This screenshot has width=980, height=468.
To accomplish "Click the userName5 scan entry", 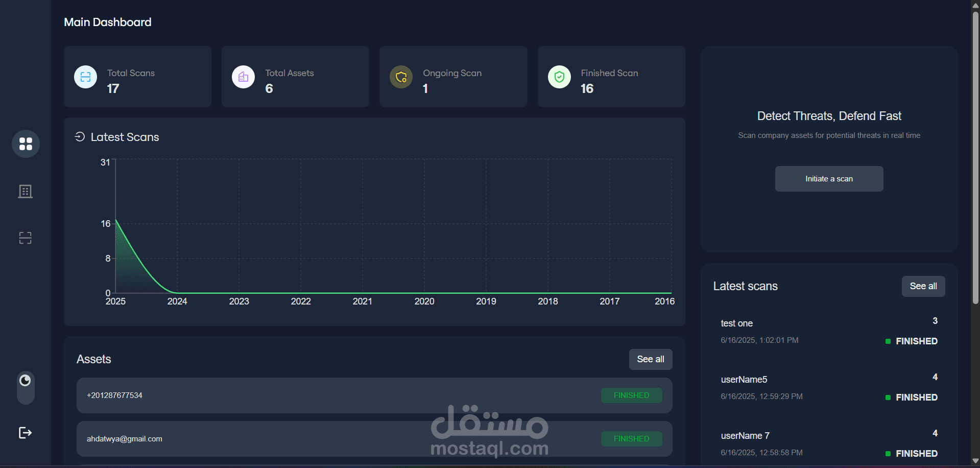I will tap(744, 379).
